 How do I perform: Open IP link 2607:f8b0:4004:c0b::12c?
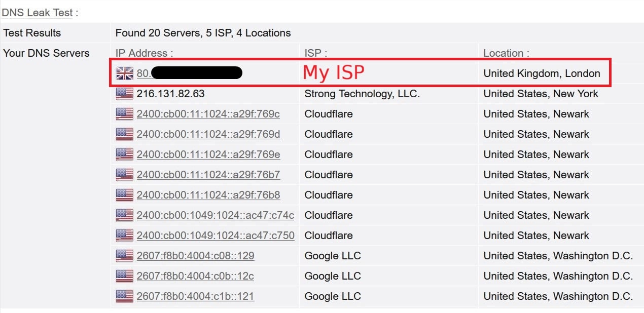[x=195, y=276]
